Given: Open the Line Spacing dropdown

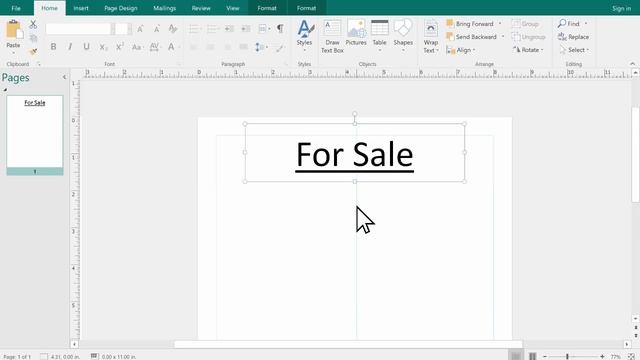Looking at the screenshot, I should pyautogui.click(x=261, y=47).
